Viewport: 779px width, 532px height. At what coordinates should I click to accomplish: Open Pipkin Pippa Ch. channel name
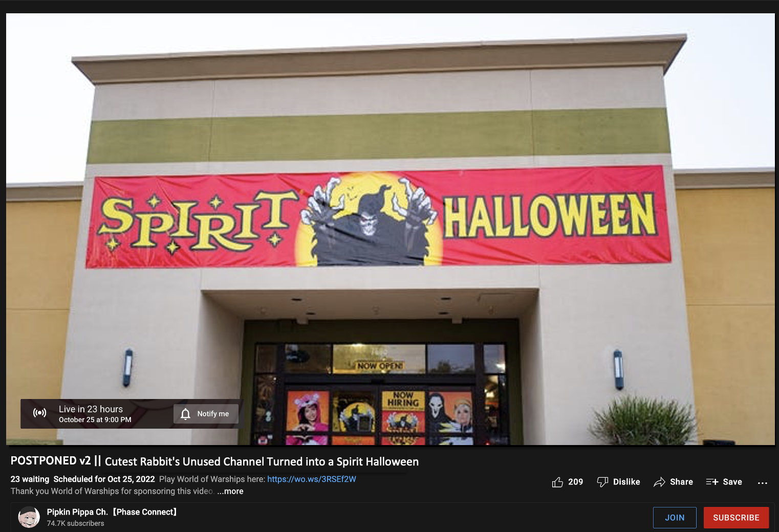coord(112,512)
